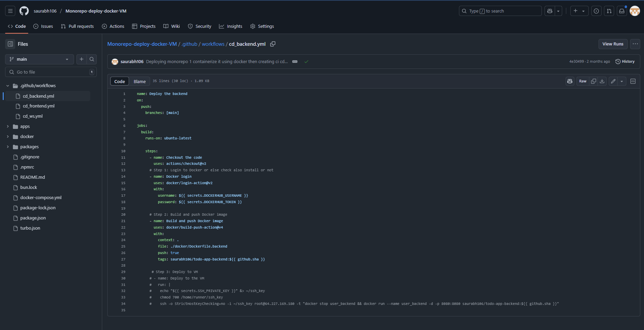Copy the file path icon

(x=273, y=44)
